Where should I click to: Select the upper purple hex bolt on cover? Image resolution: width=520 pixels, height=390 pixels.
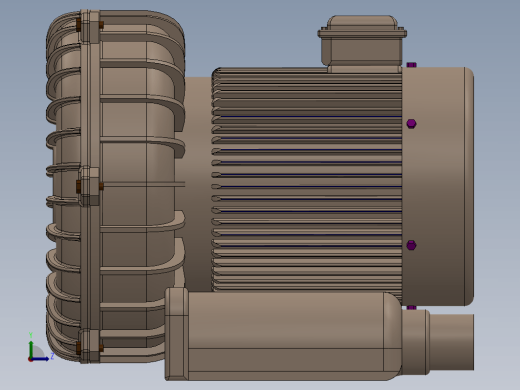[411, 124]
